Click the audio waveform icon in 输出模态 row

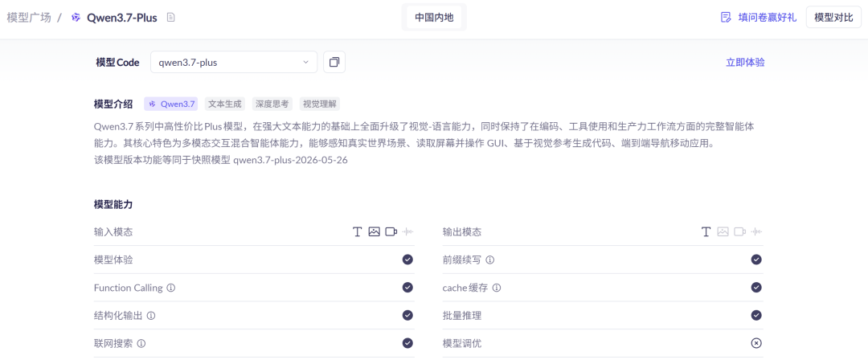(757, 231)
